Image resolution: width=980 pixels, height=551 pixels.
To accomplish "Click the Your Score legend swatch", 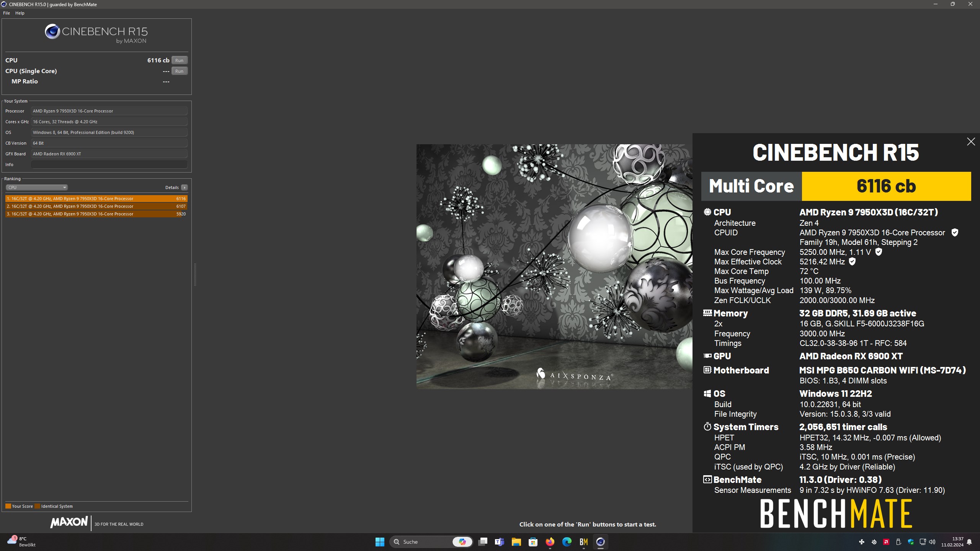I will coord(8,506).
